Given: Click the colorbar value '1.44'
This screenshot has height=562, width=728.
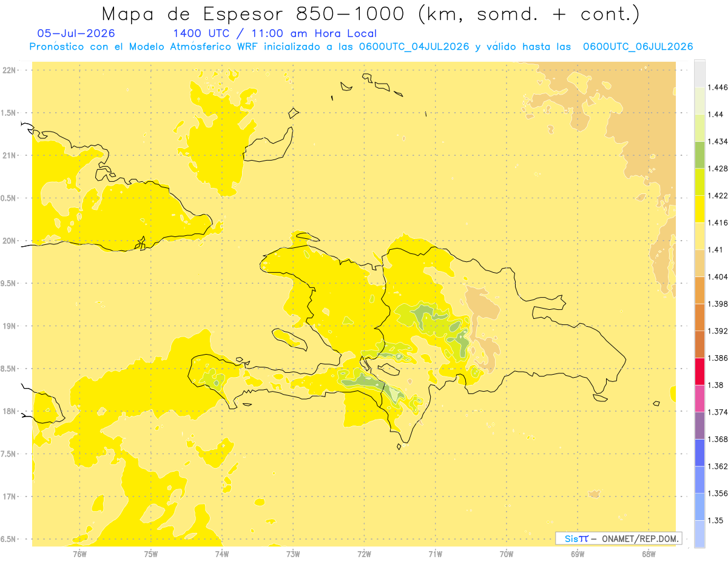Looking at the screenshot, I should (716, 115).
